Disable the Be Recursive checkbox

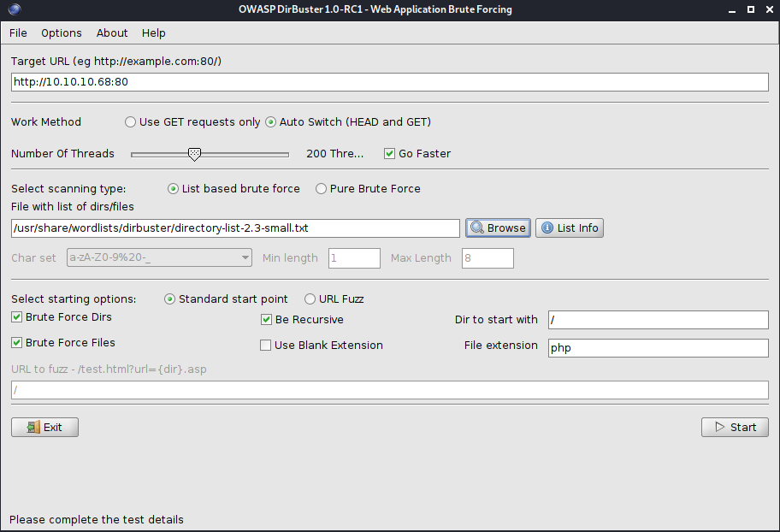coord(266,320)
